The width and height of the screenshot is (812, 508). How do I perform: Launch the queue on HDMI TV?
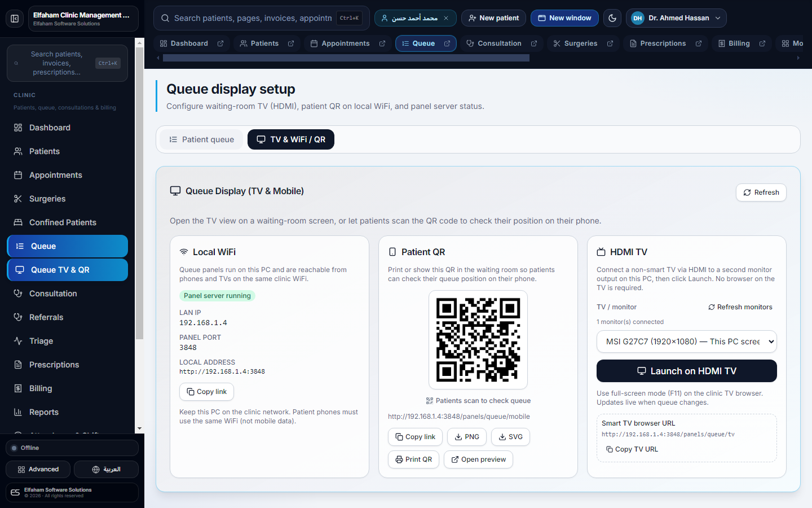[x=687, y=371]
